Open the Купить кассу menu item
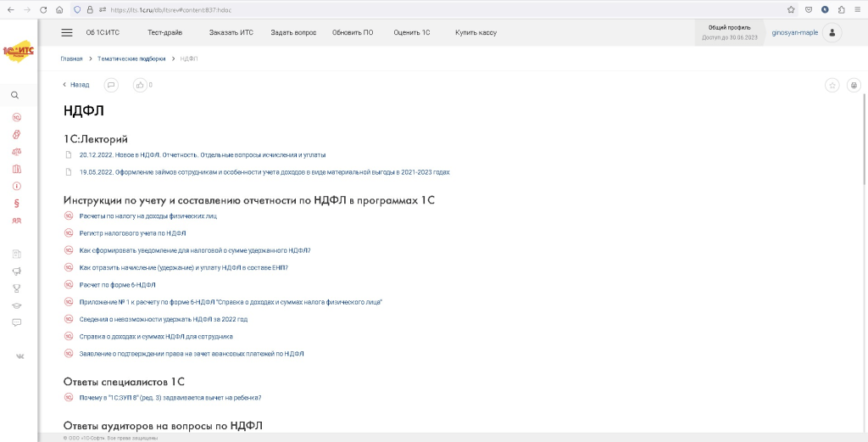 [x=476, y=33]
